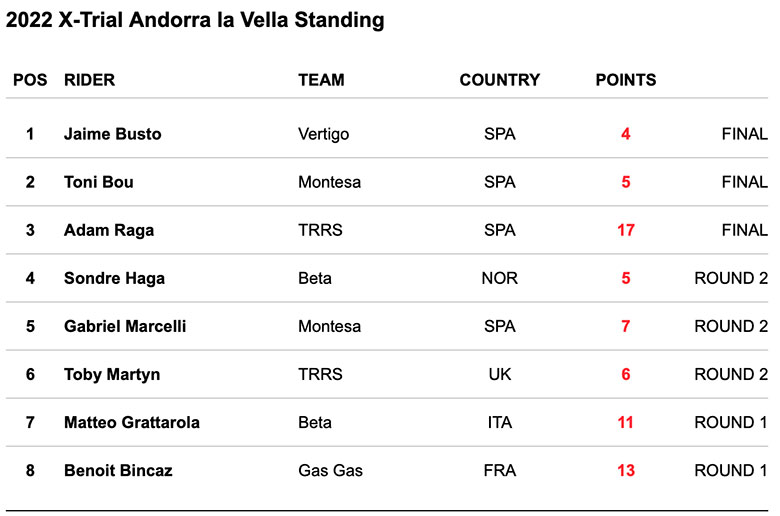Click the COUNTRY column header
This screenshot has height=516, width=780.
499,80
